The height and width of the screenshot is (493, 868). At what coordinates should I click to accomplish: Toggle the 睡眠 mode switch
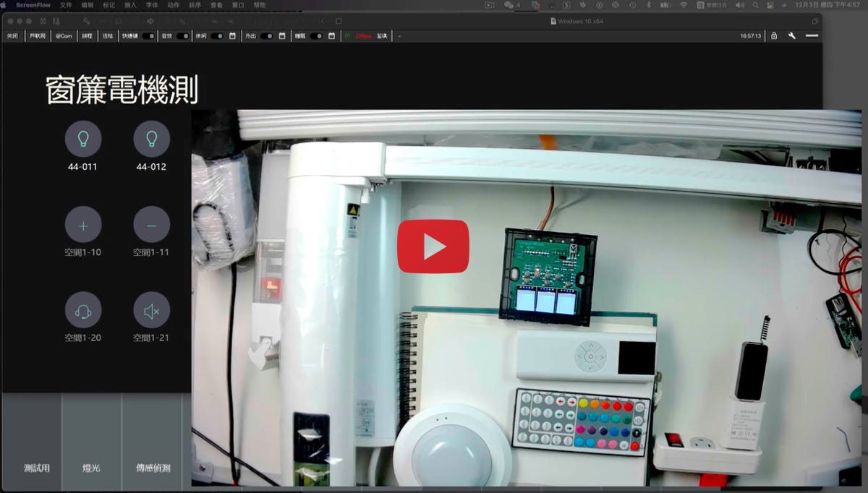pyautogui.click(x=316, y=35)
